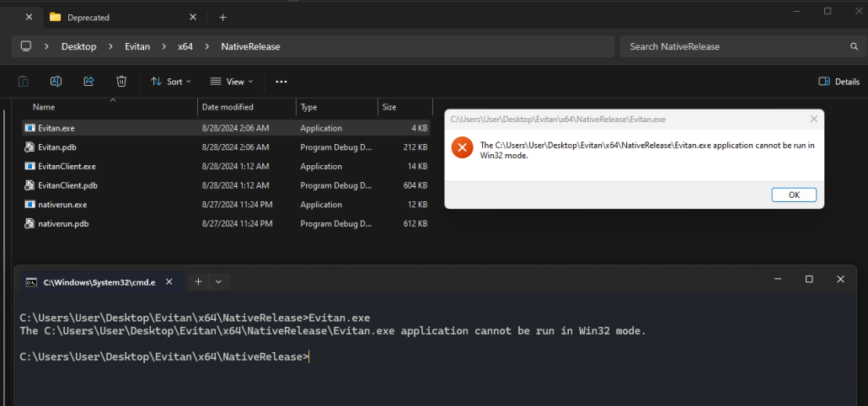Select the Evitan.pdb file

(56, 147)
